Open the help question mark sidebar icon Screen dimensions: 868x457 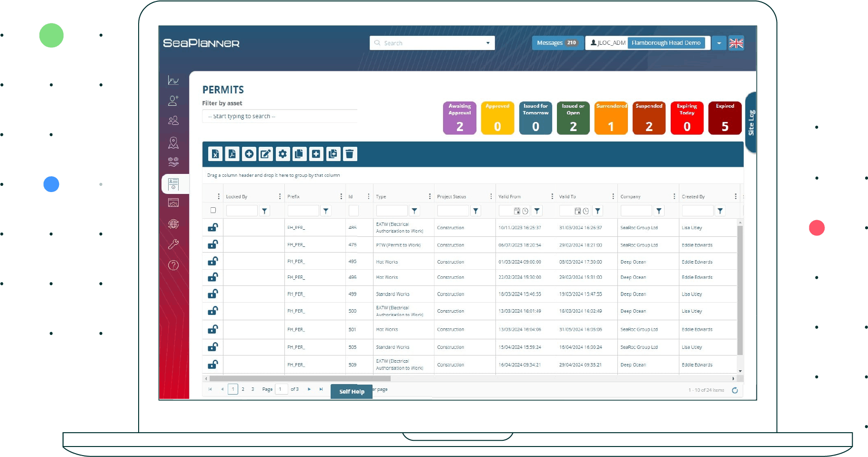tap(173, 265)
